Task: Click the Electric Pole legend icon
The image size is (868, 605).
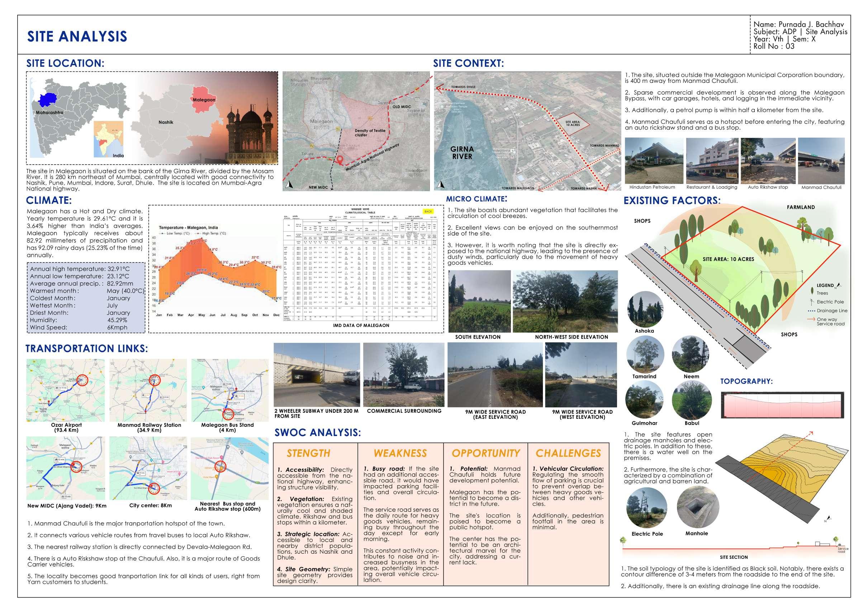Action: point(811,301)
